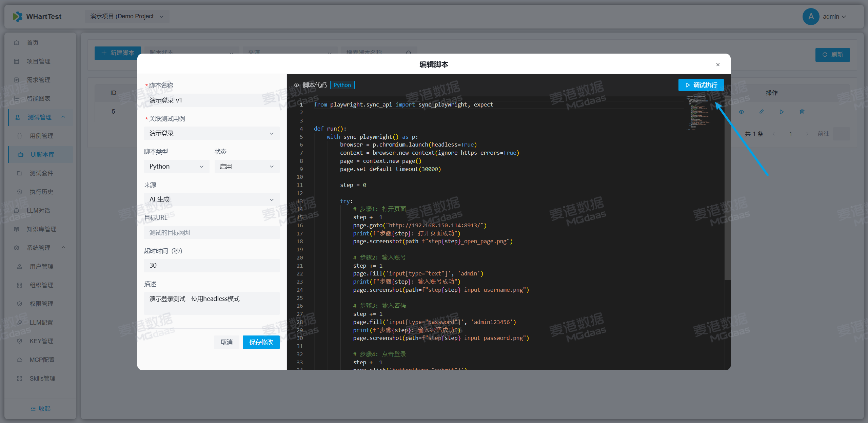Close the edit script dialog
Image resolution: width=868 pixels, height=423 pixels.
tap(718, 64)
